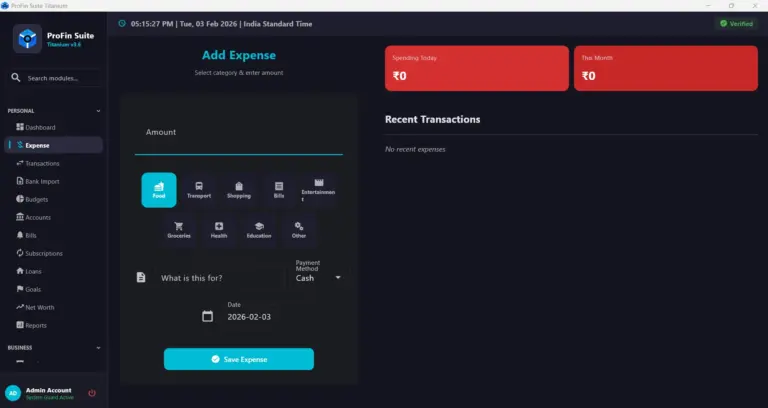
Task: Open the sidebar Bills module
Action: click(x=53, y=235)
